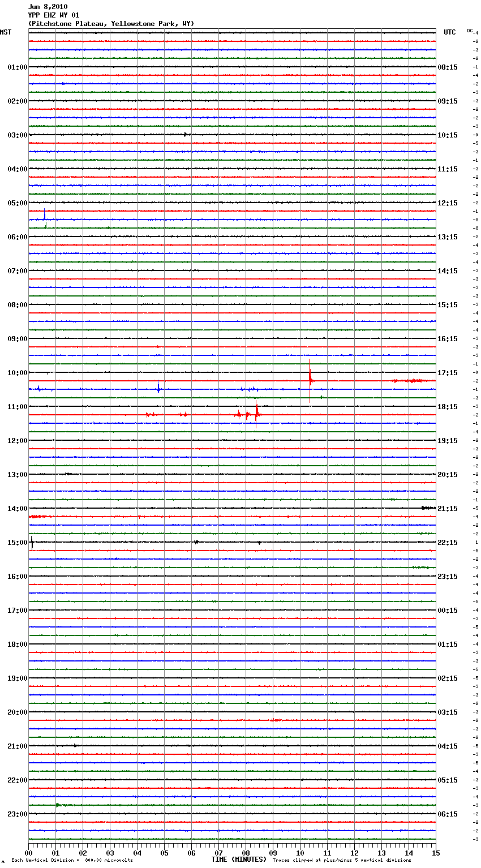This screenshot has width=481, height=868.
Task: Click the DC column header
Action: 470,31
